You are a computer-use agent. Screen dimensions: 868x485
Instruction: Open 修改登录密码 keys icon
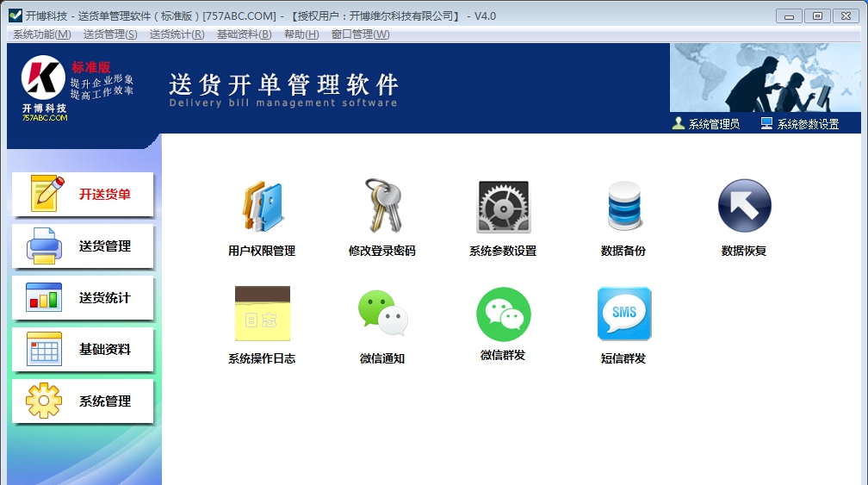382,205
